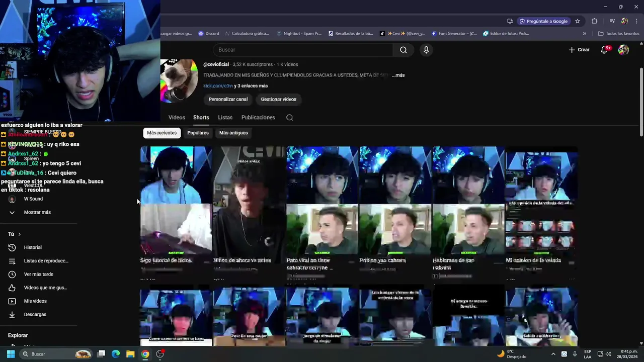Open Mis videos in sidebar
The width and height of the screenshot is (644, 362).
point(35,301)
